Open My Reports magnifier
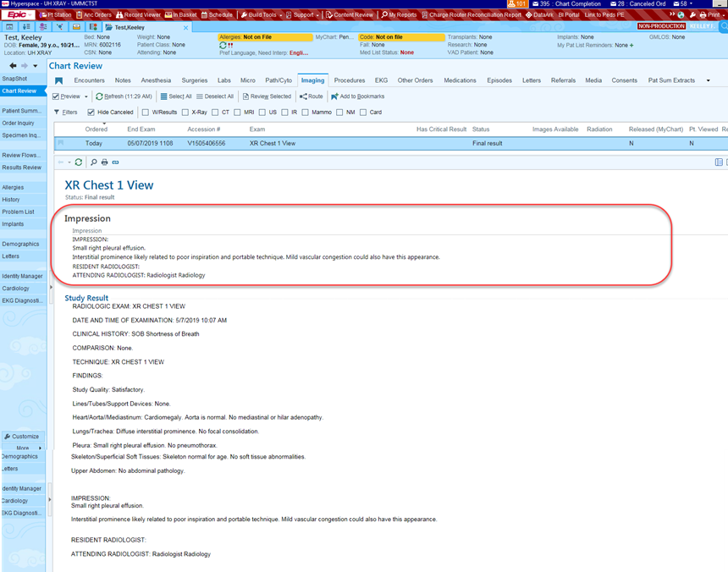Screen dimensions: 728x572 click(x=399, y=15)
